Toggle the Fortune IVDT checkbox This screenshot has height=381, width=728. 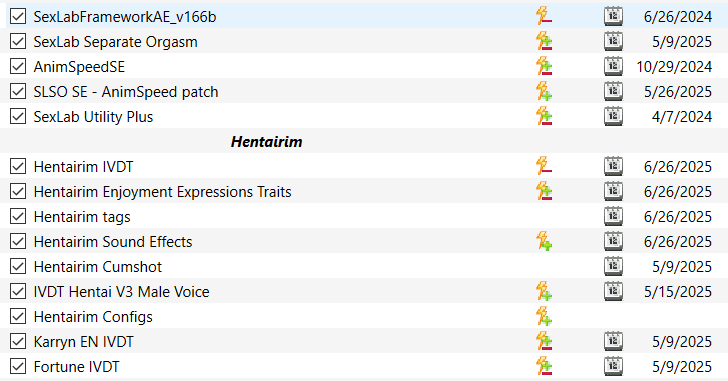point(18,367)
